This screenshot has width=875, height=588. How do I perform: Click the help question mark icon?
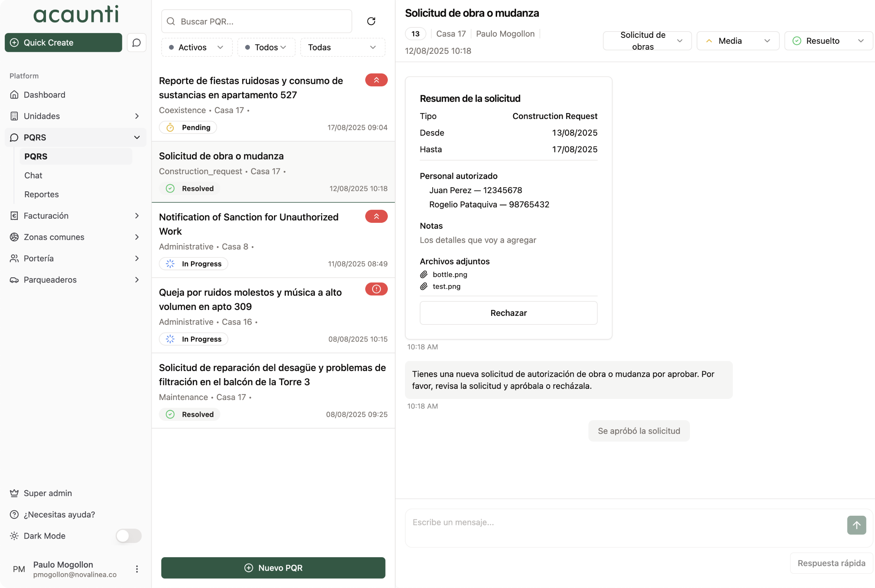click(x=14, y=515)
